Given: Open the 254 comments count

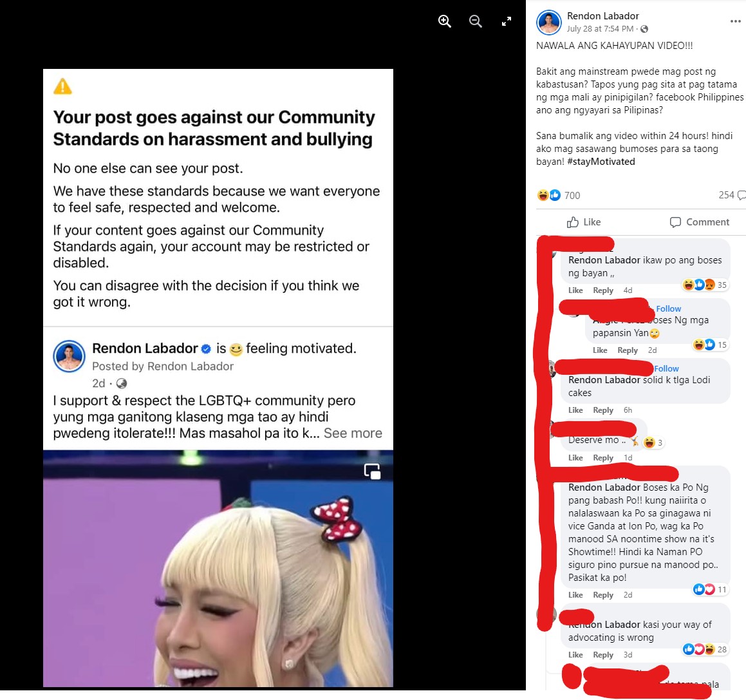Looking at the screenshot, I should tap(732, 195).
